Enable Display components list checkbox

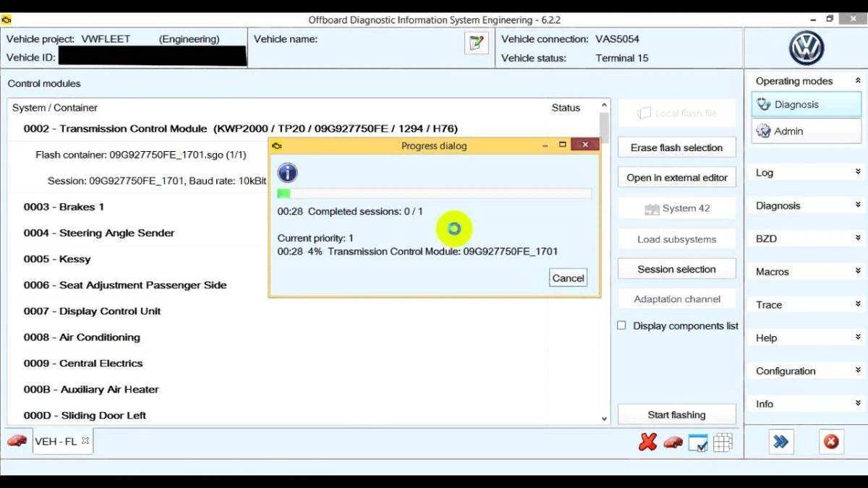621,325
